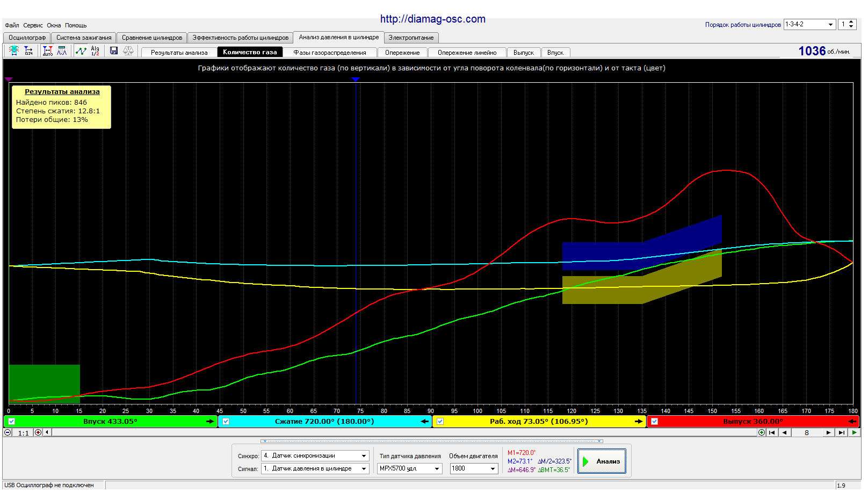The width and height of the screenshot is (868, 492).
Task: Toggle the AUTO markers toolbar icon
Action: (48, 50)
